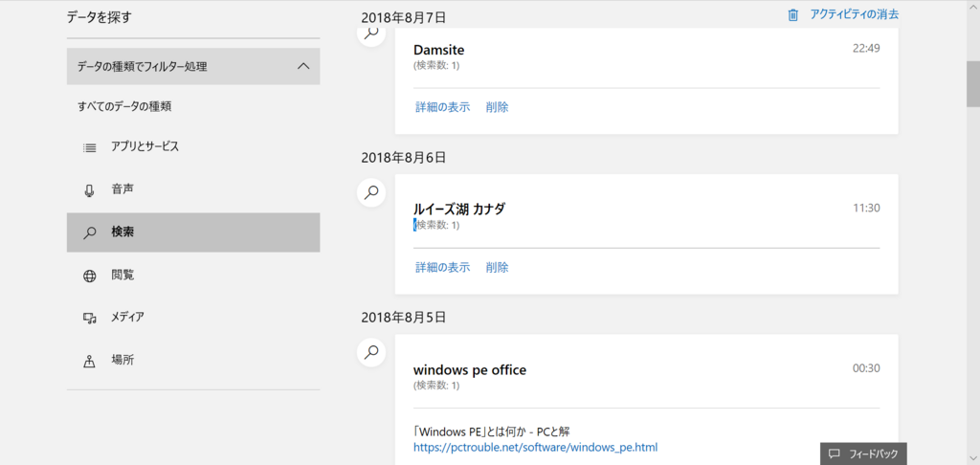Click the vertical scrollbar thumb
Screen dimensions: 980x465
[973, 84]
